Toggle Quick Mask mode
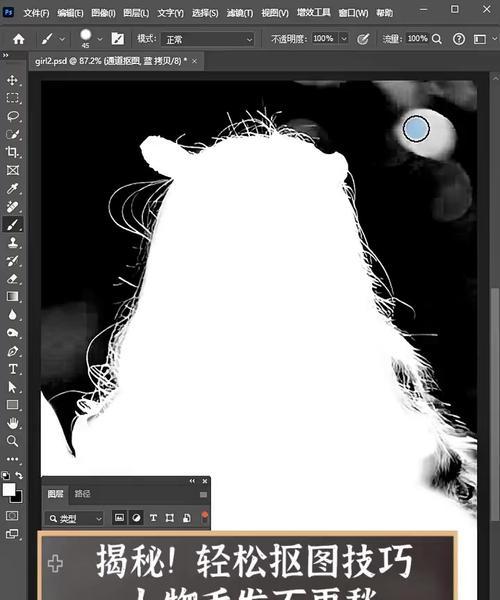Image resolution: width=500 pixels, height=600 pixels. 12,515
